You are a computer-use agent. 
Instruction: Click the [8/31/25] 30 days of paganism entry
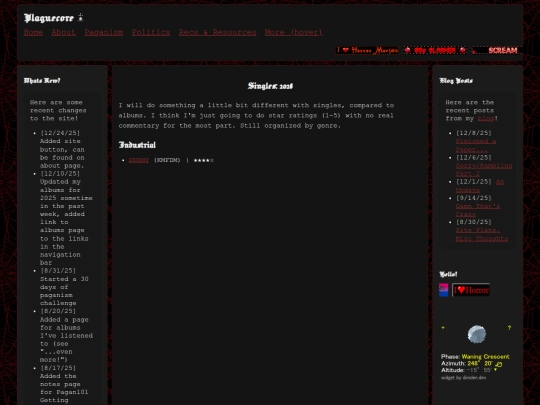pyautogui.click(x=64, y=287)
